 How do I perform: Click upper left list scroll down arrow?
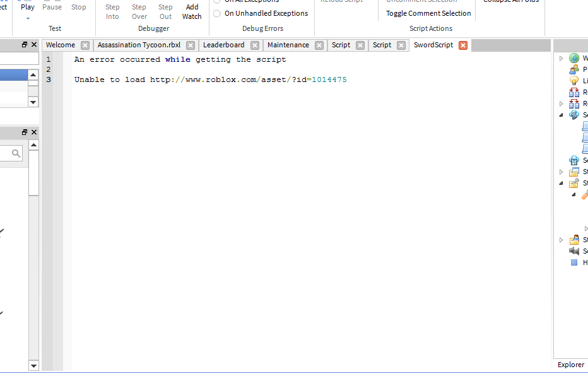click(x=33, y=102)
